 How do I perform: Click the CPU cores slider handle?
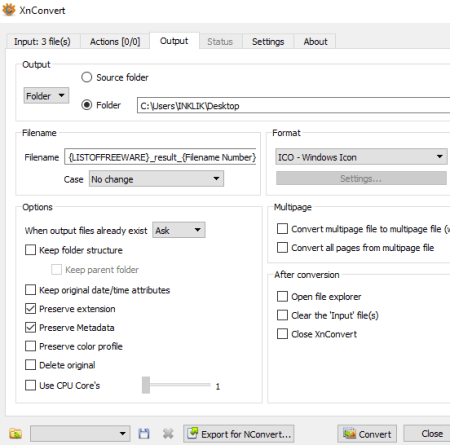146,385
